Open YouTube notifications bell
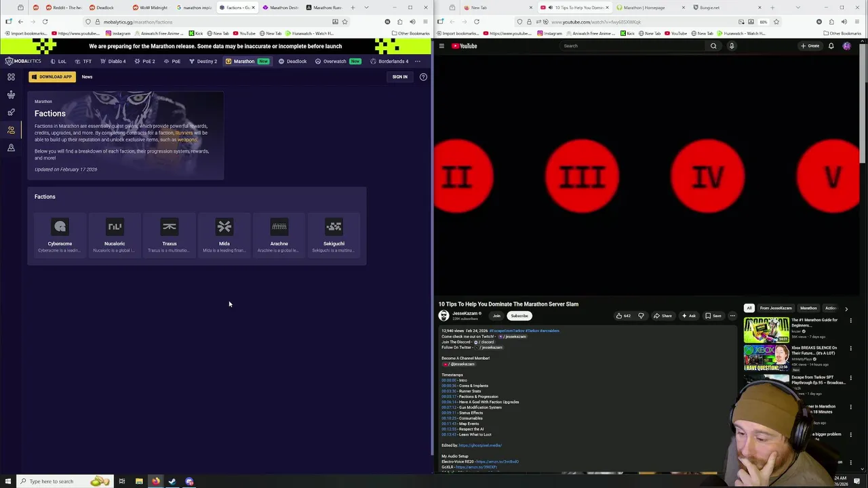 tap(831, 46)
